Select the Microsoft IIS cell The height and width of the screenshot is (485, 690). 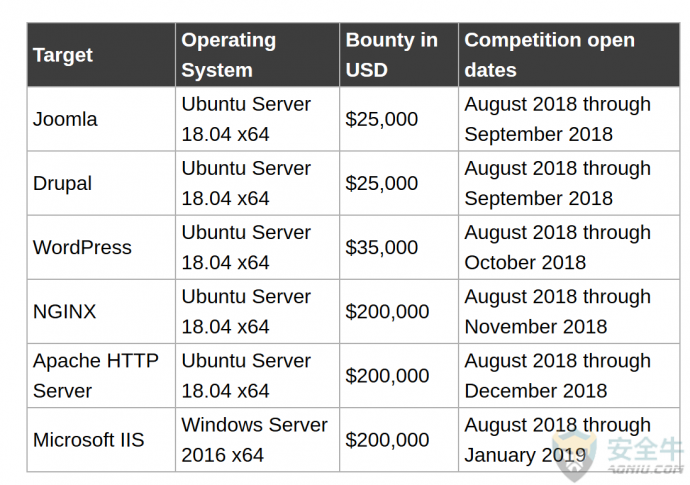coord(101,440)
